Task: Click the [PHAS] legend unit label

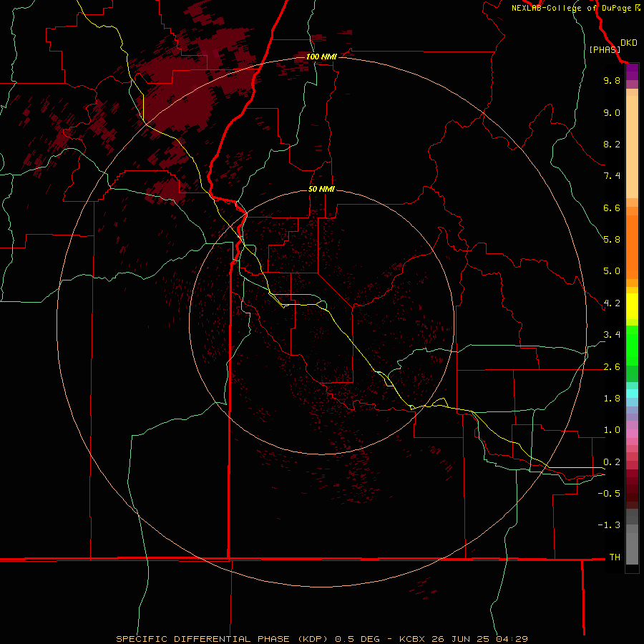Action: 605,49
